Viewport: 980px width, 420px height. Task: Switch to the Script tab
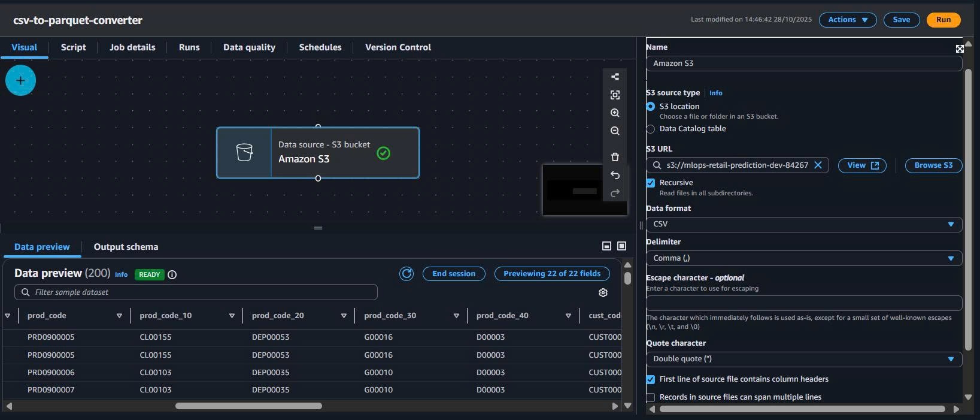click(73, 47)
